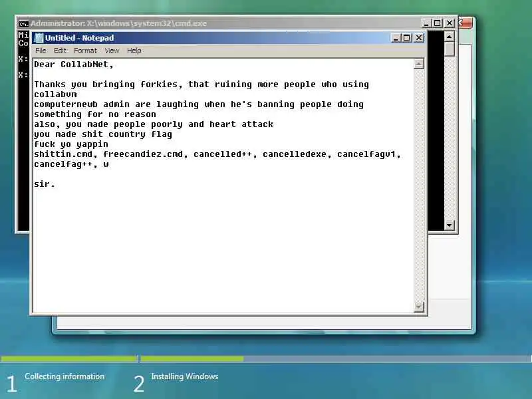Click 'heart attack' in the text
The width and height of the screenshot is (532, 399).
(x=241, y=124)
